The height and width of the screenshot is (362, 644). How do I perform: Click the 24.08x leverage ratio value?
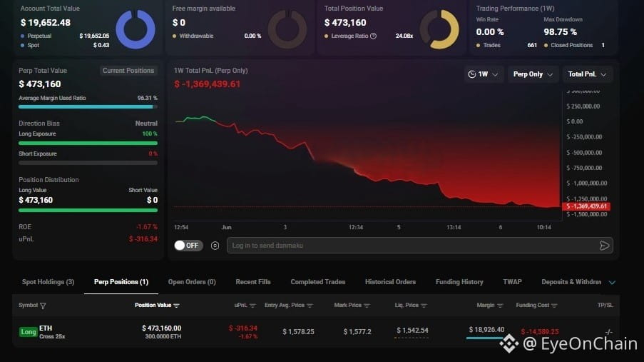coord(404,36)
